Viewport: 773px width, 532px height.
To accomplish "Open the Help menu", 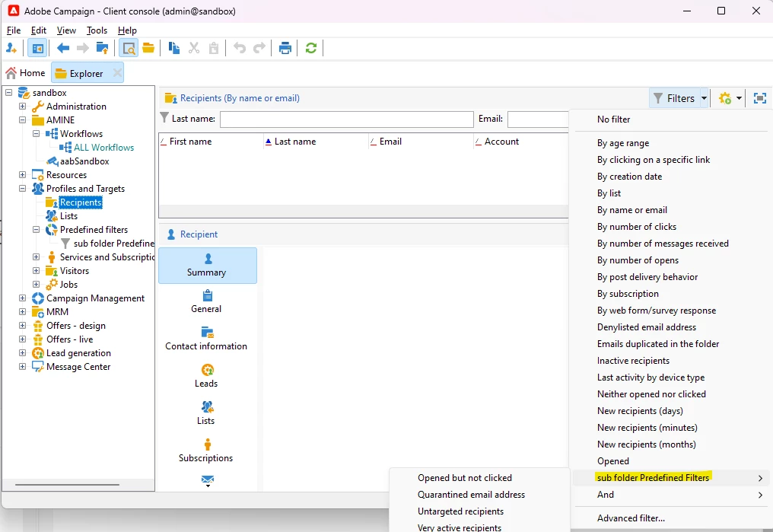I will point(127,30).
